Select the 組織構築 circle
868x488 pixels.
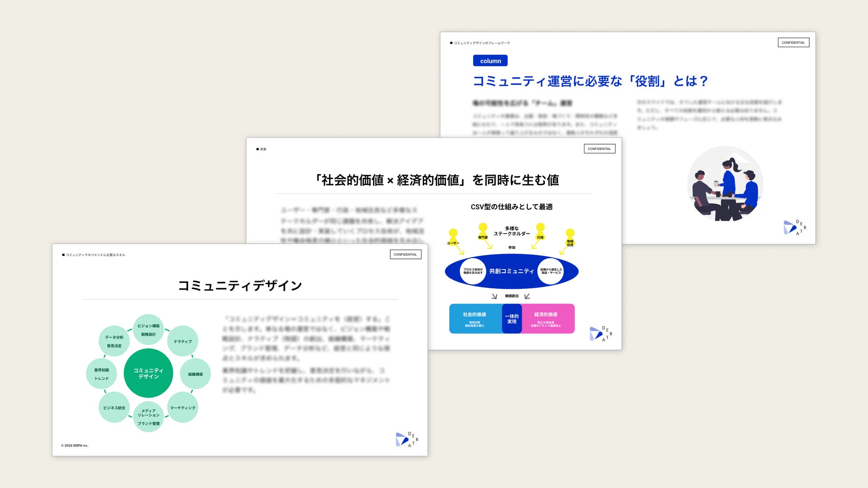(x=195, y=374)
